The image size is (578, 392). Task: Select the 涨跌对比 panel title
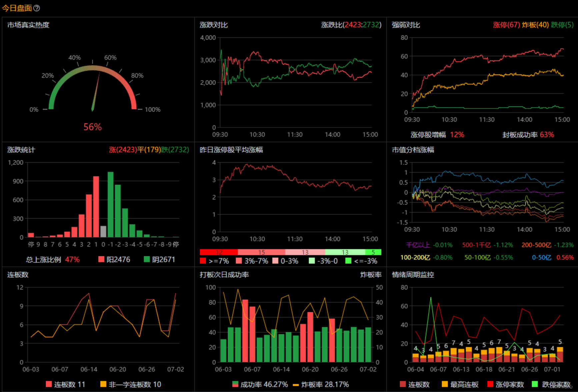point(214,25)
